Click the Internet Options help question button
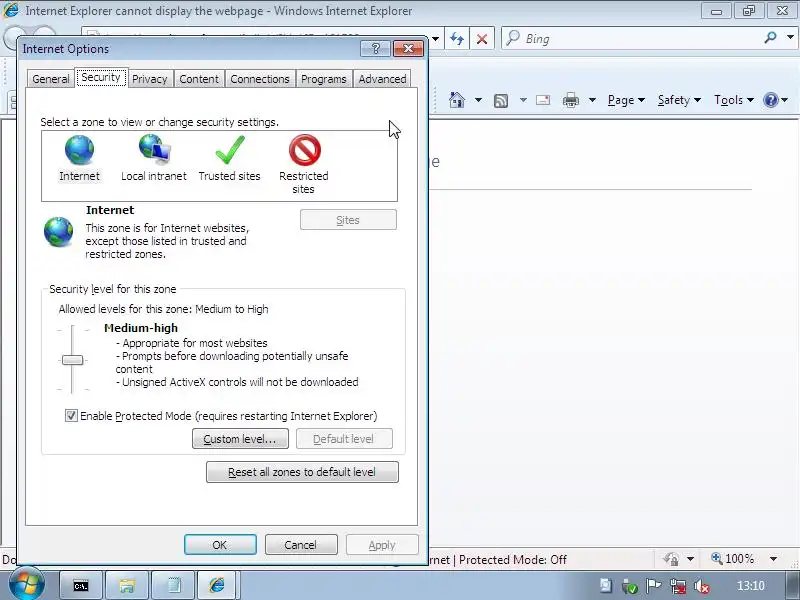 pyautogui.click(x=376, y=48)
